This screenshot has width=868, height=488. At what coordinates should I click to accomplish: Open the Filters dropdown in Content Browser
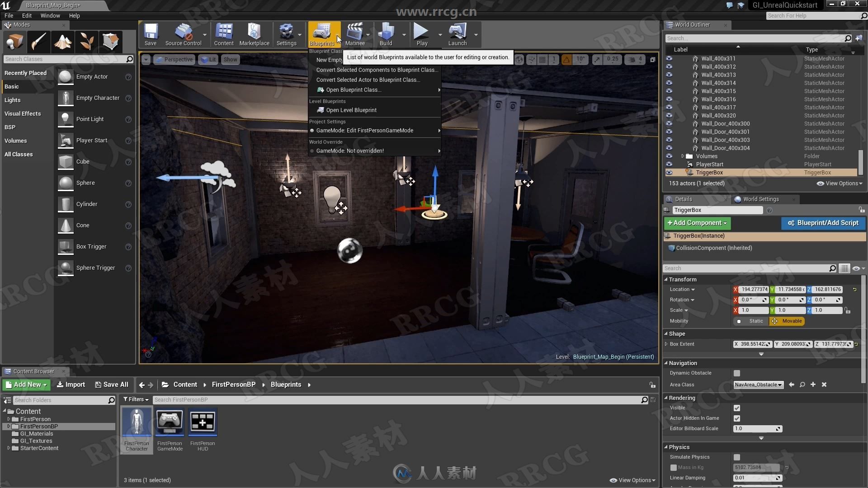[136, 399]
